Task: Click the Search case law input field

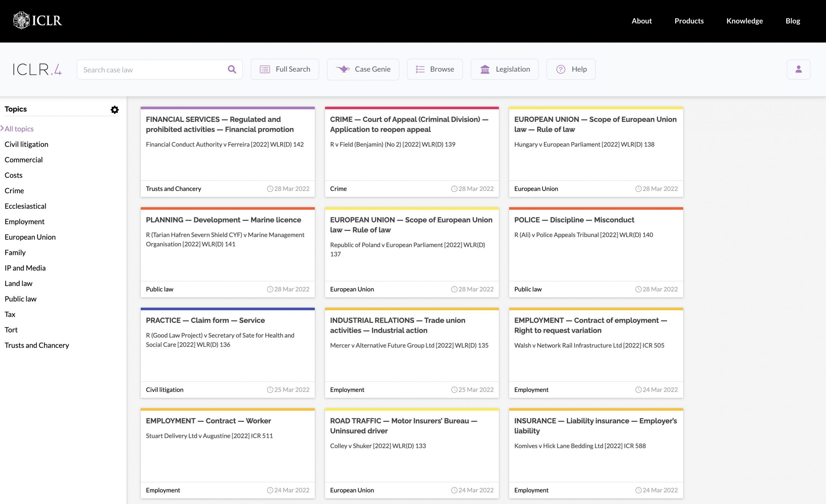Action: pyautogui.click(x=151, y=69)
